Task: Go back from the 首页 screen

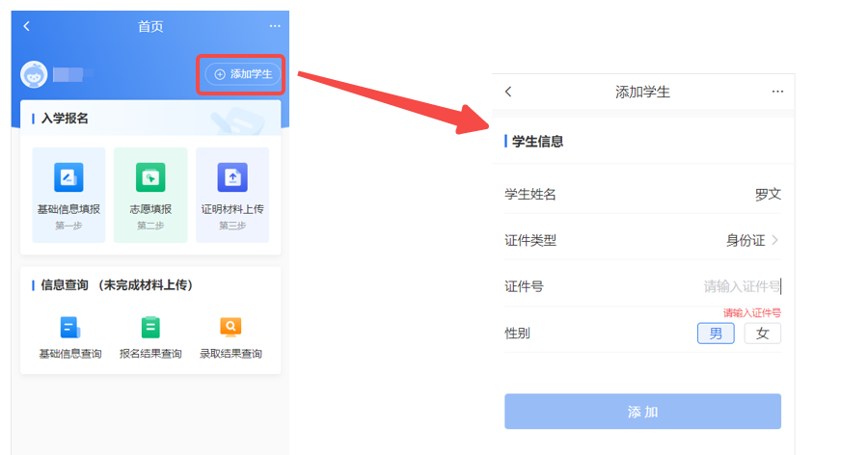Action: (x=27, y=26)
